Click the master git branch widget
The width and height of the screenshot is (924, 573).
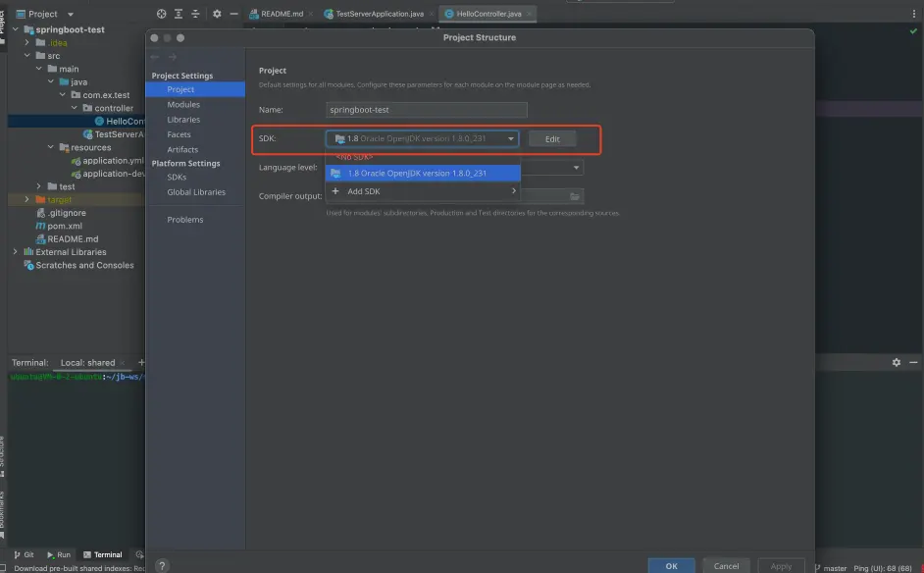click(x=831, y=568)
